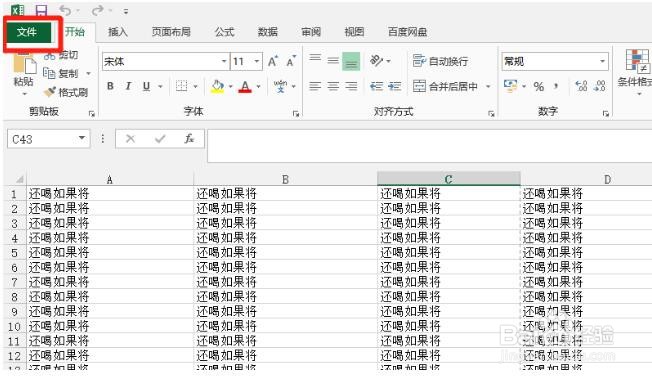The width and height of the screenshot is (652, 378).
Task: Open the font size 11 dropdown
Action: 257,62
